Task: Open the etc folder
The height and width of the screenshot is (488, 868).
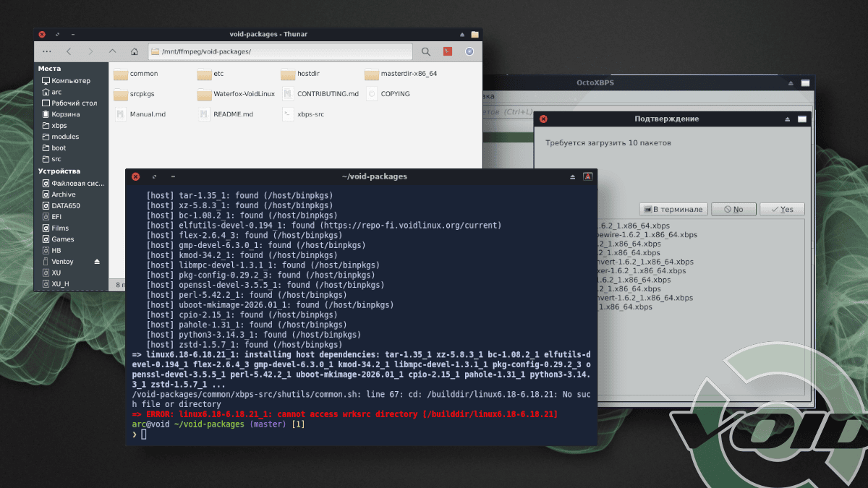Action: coord(210,74)
